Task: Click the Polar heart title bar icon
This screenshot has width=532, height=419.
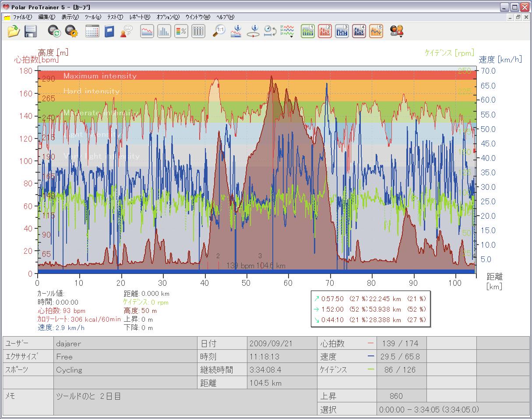Action: click(x=6, y=7)
